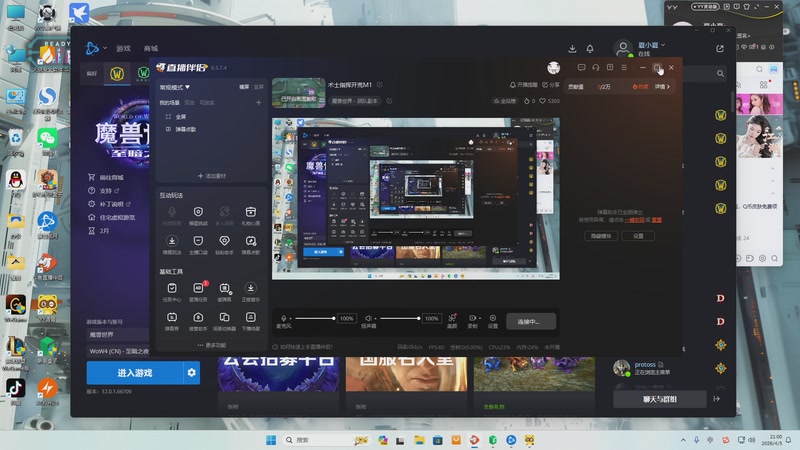Select the green WoW Classic game tab
Viewport: 800px width, 450px height.
pyautogui.click(x=143, y=74)
